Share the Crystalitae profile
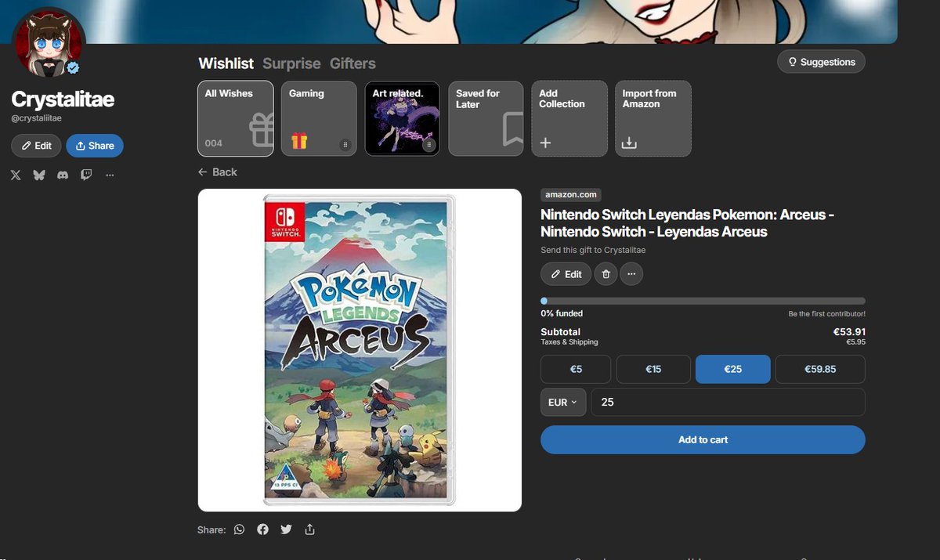The width and height of the screenshot is (940, 560). (x=95, y=146)
